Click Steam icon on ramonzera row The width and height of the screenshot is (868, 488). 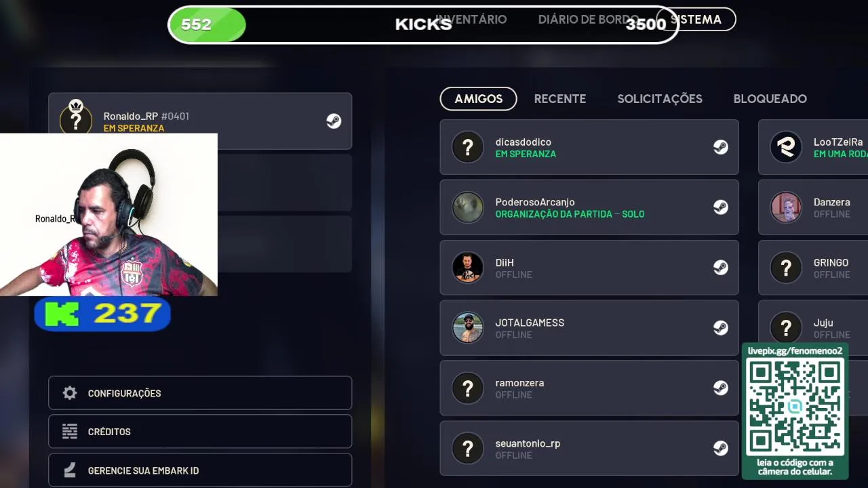click(720, 388)
